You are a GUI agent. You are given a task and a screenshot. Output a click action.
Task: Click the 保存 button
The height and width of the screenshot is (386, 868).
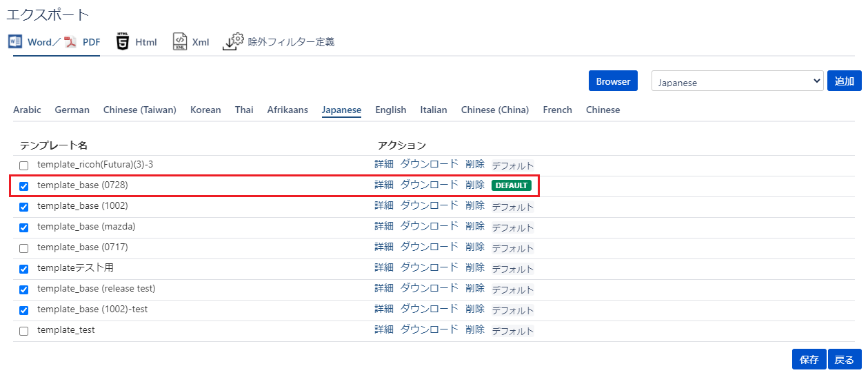point(809,359)
